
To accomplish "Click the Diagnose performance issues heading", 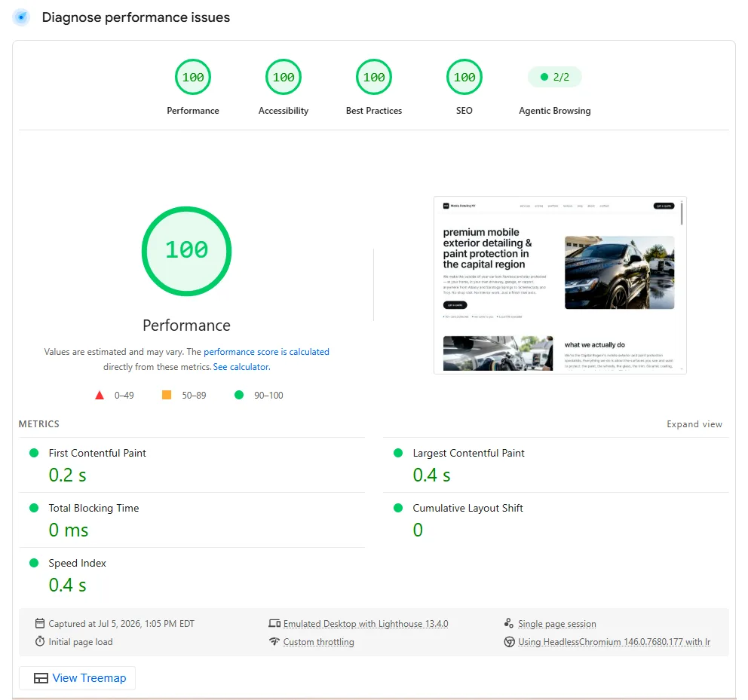I will click(x=136, y=17).
